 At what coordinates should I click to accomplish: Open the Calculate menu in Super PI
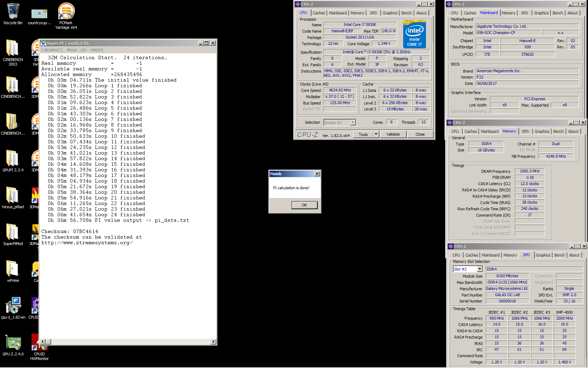click(x=52, y=50)
